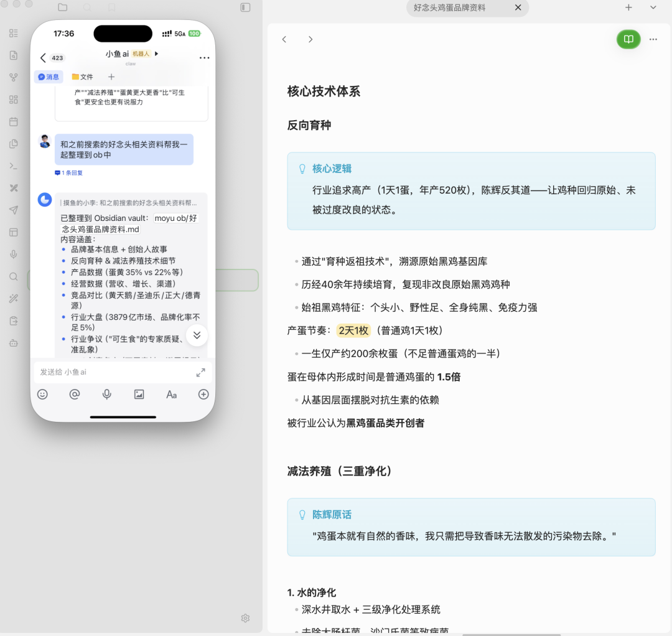The width and height of the screenshot is (672, 636).
Task: Open the image picker icon in the input bar
Action: (x=139, y=394)
